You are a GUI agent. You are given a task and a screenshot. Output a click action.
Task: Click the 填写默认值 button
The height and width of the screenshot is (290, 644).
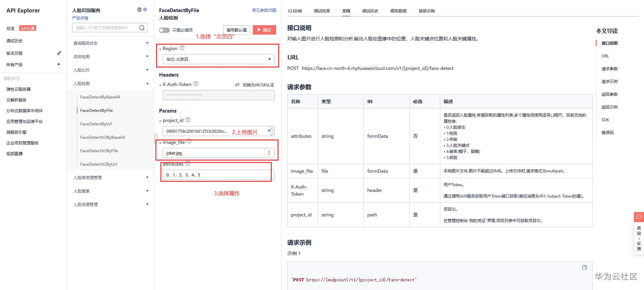(x=237, y=30)
